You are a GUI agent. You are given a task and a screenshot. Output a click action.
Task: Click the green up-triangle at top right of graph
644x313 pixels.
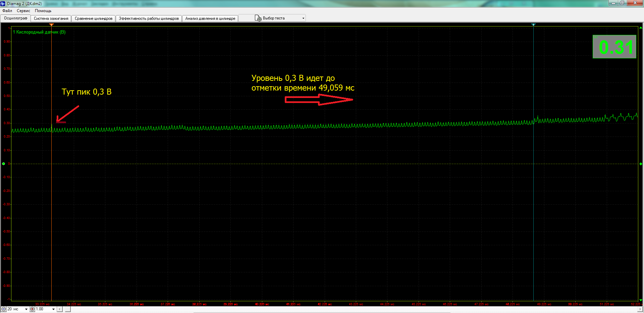pyautogui.click(x=641, y=28)
